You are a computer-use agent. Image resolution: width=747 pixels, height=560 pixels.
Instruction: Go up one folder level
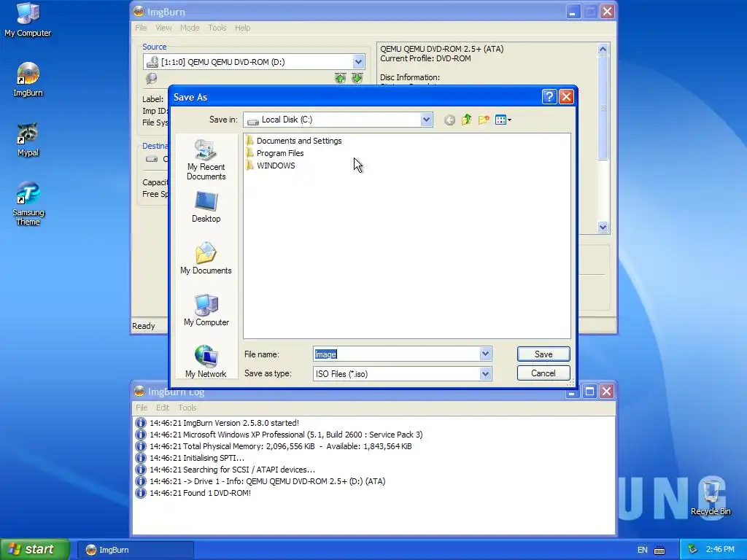pyautogui.click(x=466, y=120)
